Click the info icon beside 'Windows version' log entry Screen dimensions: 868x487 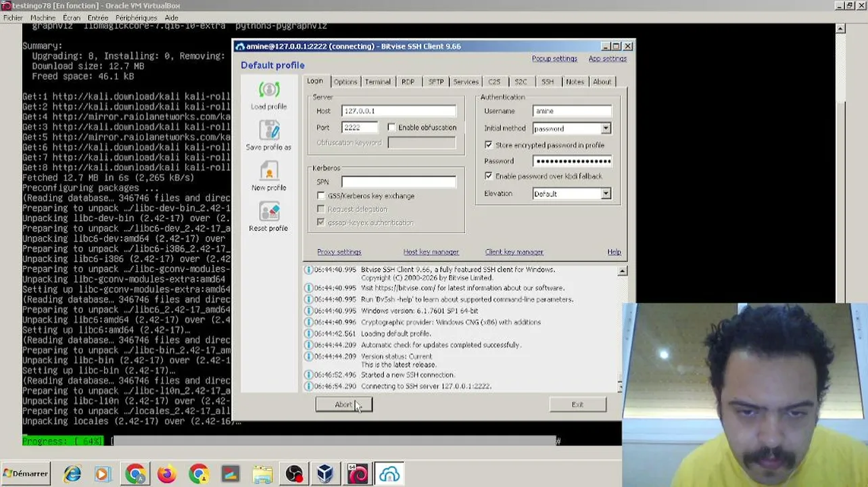(x=308, y=310)
